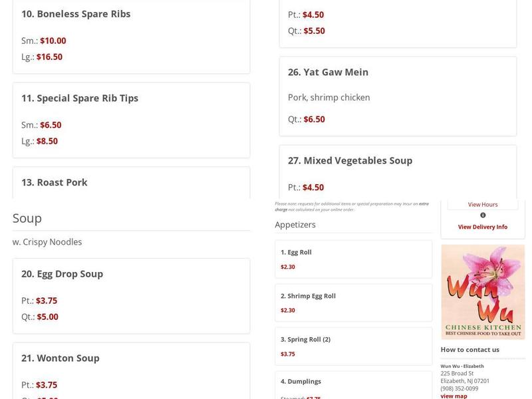Open the View Delivery Info link

[x=483, y=227]
